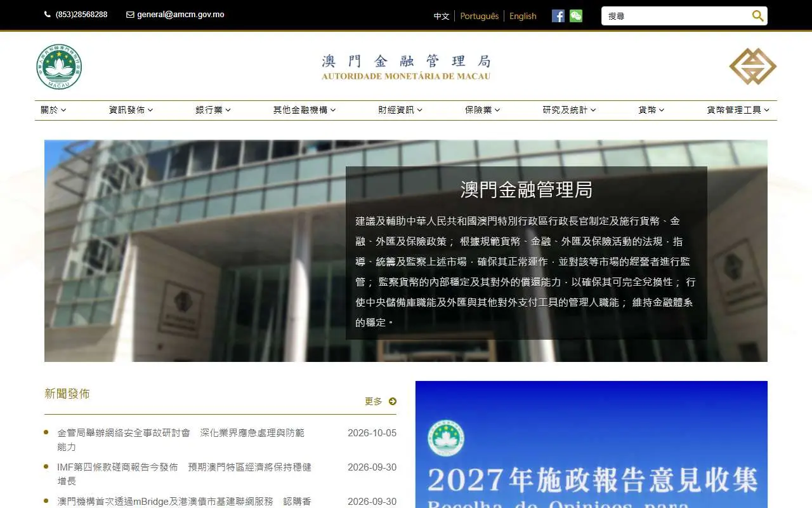Expand the 研究及統計 menu

(x=569, y=110)
